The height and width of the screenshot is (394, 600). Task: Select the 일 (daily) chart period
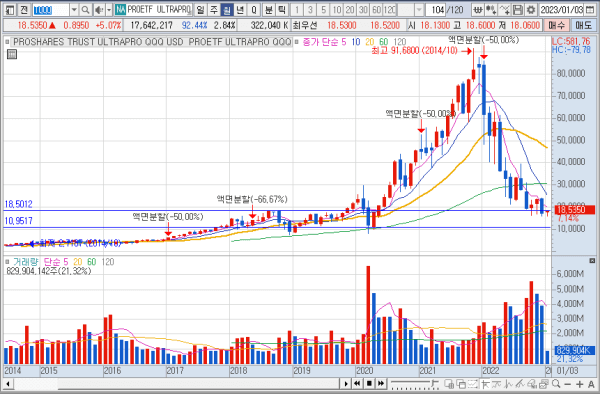(200, 10)
